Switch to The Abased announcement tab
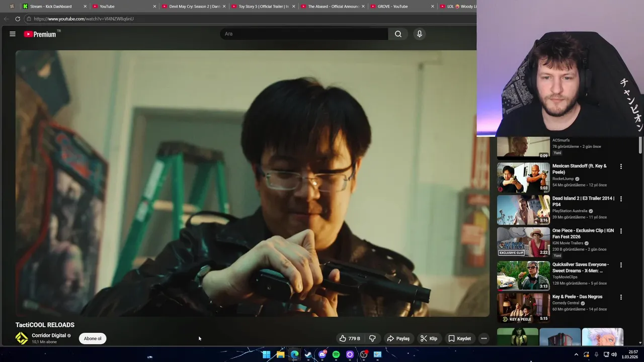644x362 pixels. [x=333, y=7]
